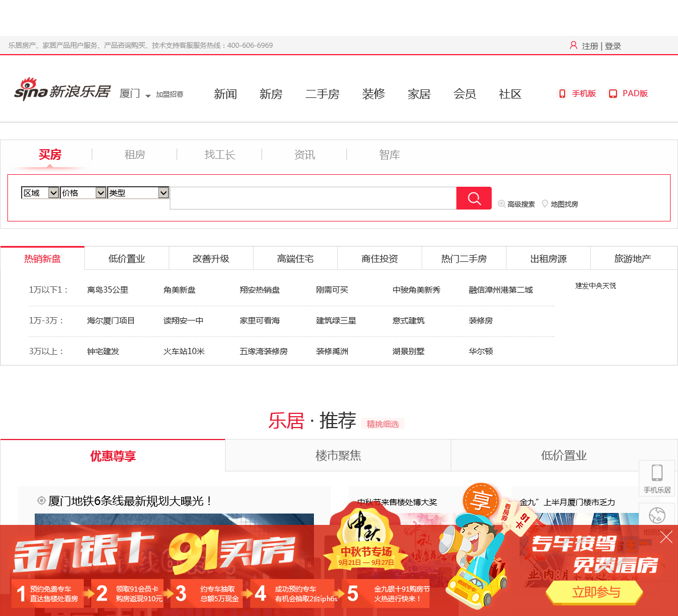Click the 建筑绿三星 link
Image resolution: width=678 pixels, height=616 pixels.
tap(336, 321)
